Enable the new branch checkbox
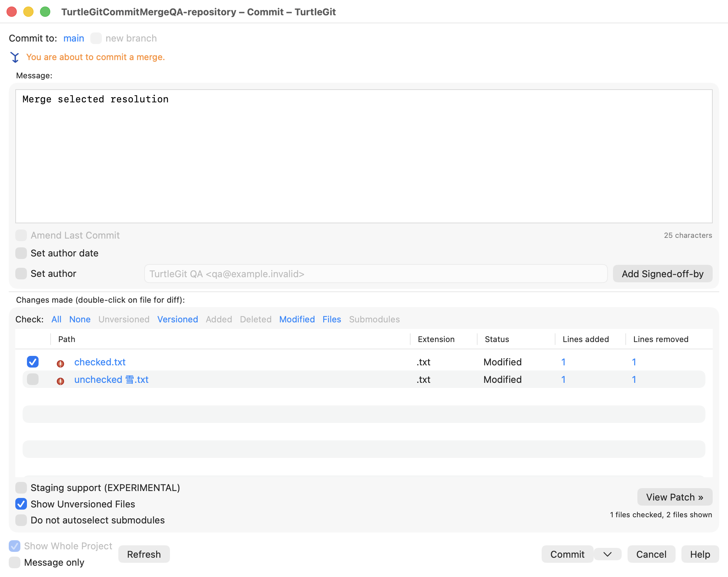This screenshot has height=577, width=728. (x=96, y=38)
